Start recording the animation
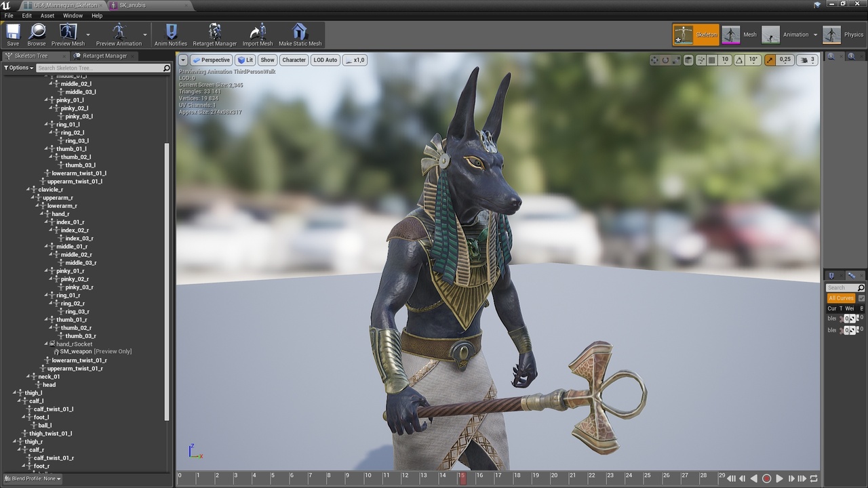Screen dimensions: 868x488 tap(766, 479)
